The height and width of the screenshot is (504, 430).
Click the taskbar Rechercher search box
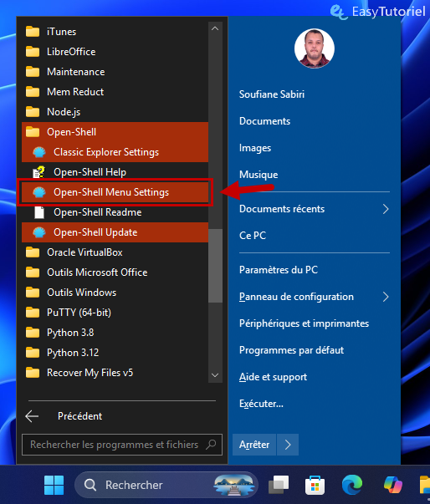click(166, 485)
